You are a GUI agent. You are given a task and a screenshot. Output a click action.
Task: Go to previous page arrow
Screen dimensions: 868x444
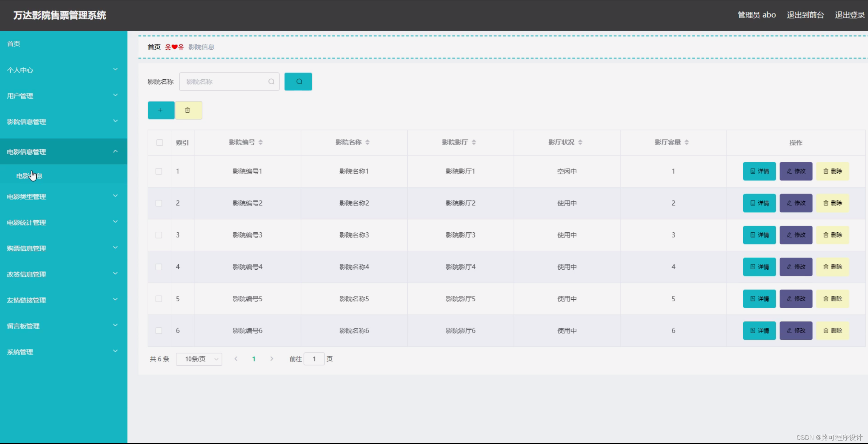tap(236, 359)
